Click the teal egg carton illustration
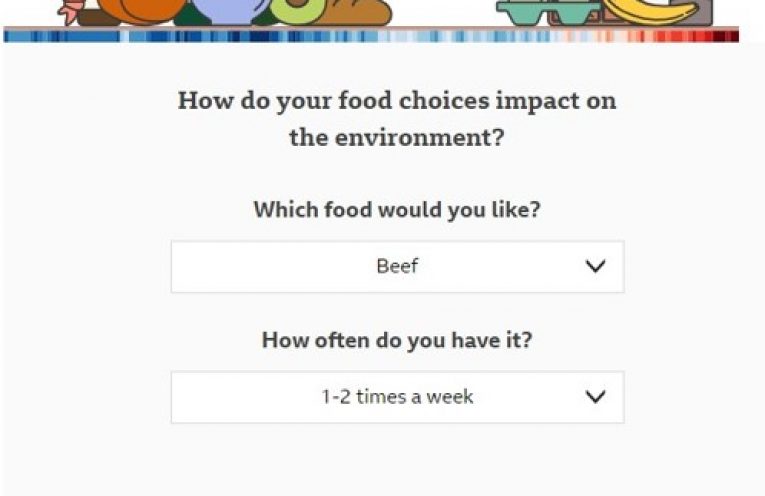 click(549, 13)
